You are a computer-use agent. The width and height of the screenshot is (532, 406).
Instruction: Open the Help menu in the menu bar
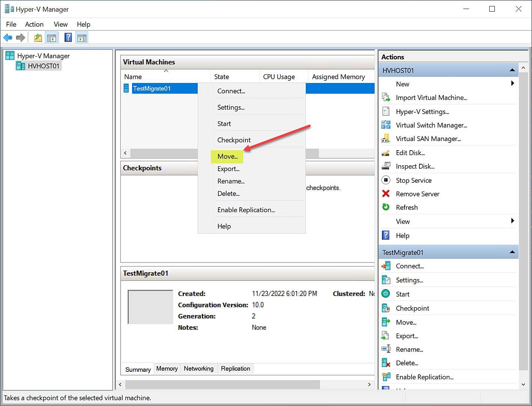pos(84,24)
